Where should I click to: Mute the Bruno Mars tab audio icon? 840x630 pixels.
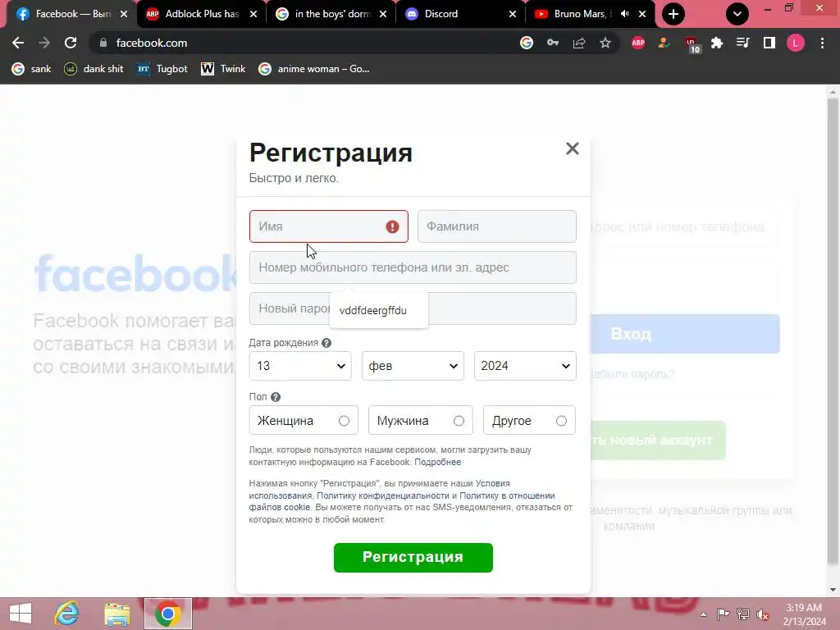pyautogui.click(x=624, y=14)
